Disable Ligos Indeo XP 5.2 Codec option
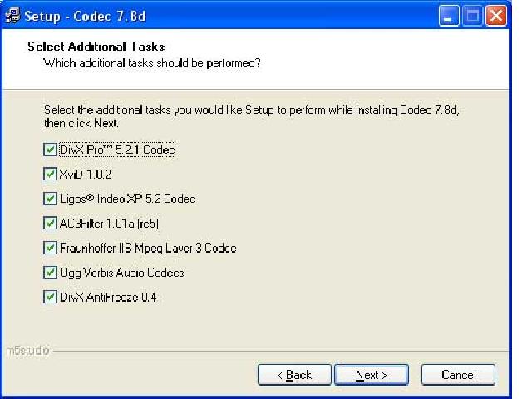Viewport: 532px width, 399px height. pos(50,199)
